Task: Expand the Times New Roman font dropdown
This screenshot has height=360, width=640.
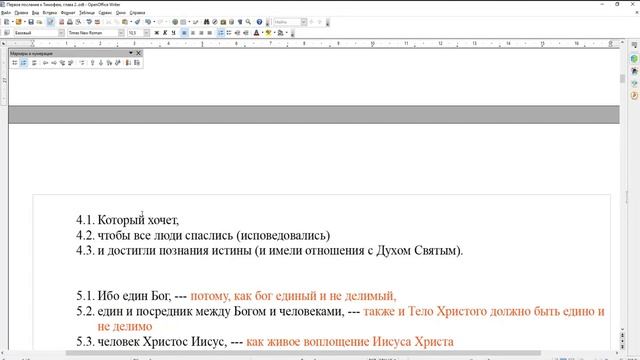Action: pos(121,33)
